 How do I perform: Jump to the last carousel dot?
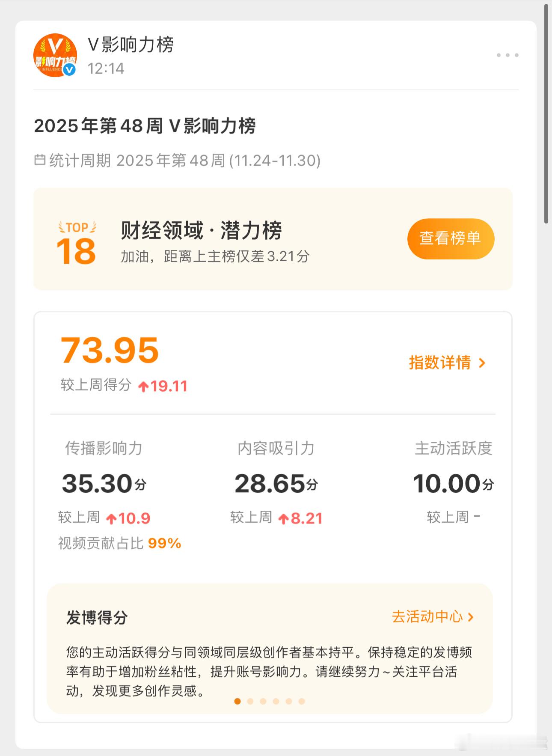pyautogui.click(x=302, y=701)
